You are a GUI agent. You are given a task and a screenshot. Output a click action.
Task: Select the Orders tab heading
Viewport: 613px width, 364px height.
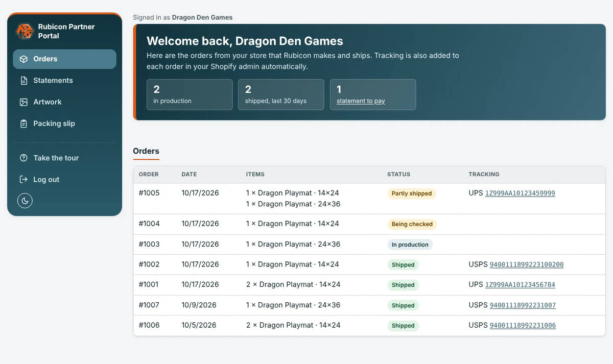(x=146, y=151)
